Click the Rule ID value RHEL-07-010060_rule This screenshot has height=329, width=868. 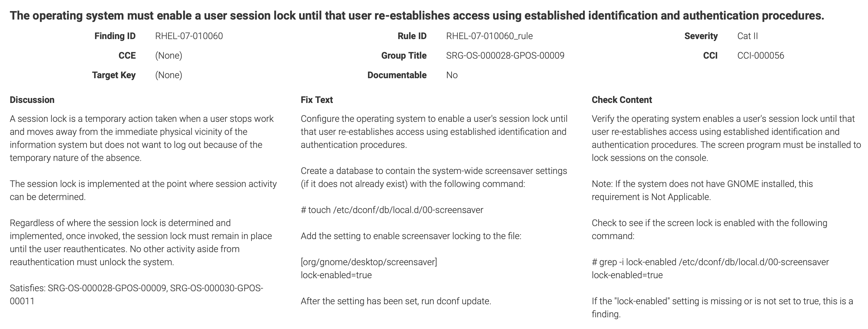click(489, 36)
